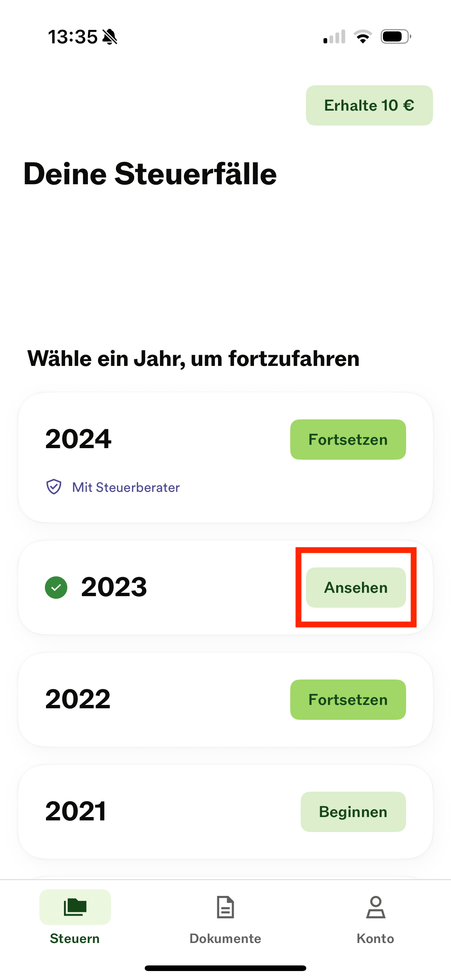Tap the shield icon beside Mit Steuerberater
Screen dimensions: 451x980
[x=53, y=487]
